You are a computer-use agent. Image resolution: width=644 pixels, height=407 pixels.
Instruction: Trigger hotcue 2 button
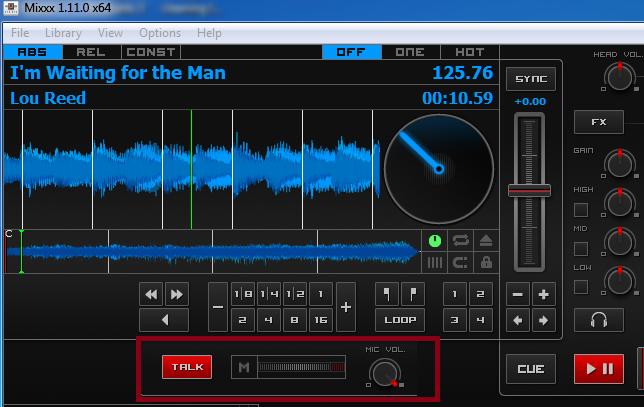pos(481,294)
